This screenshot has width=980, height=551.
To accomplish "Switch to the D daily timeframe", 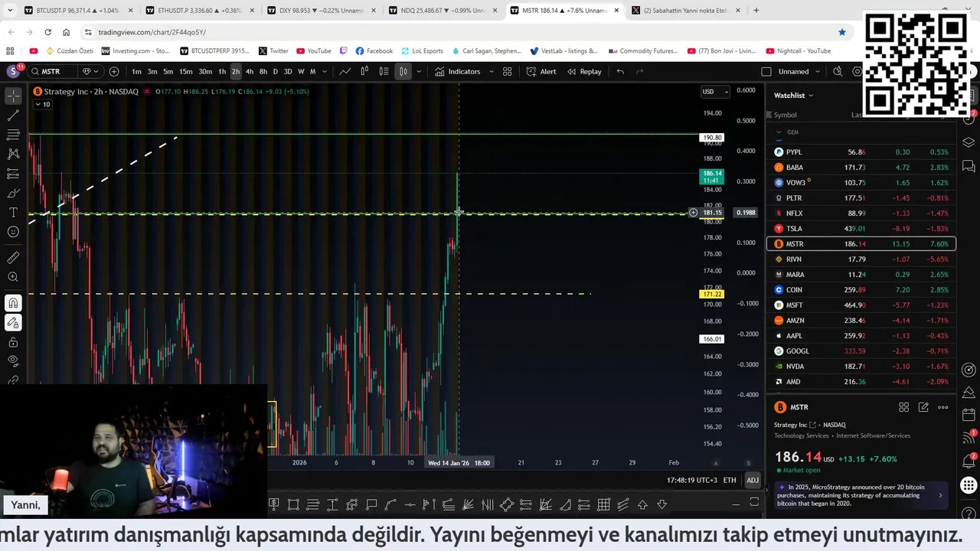I will (276, 71).
